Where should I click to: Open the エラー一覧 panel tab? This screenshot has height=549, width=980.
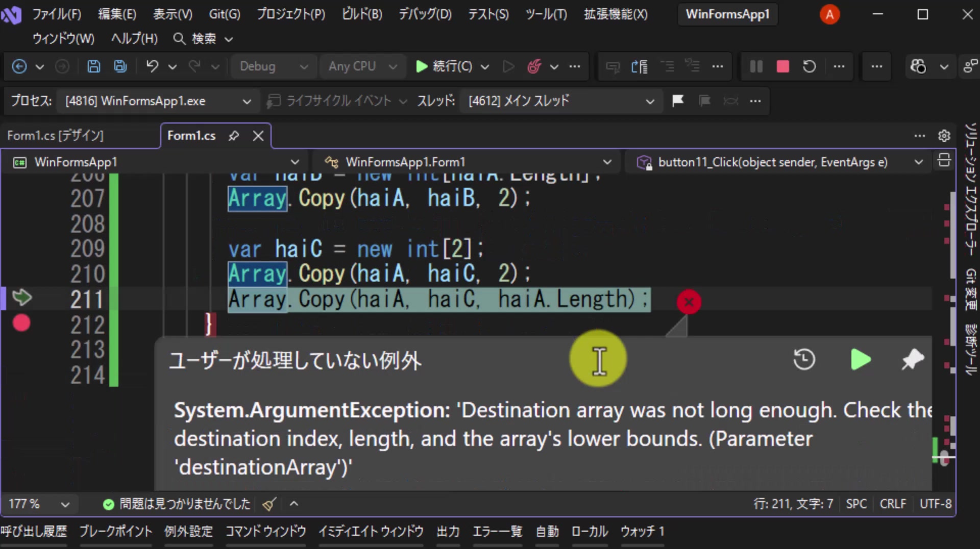click(x=498, y=532)
